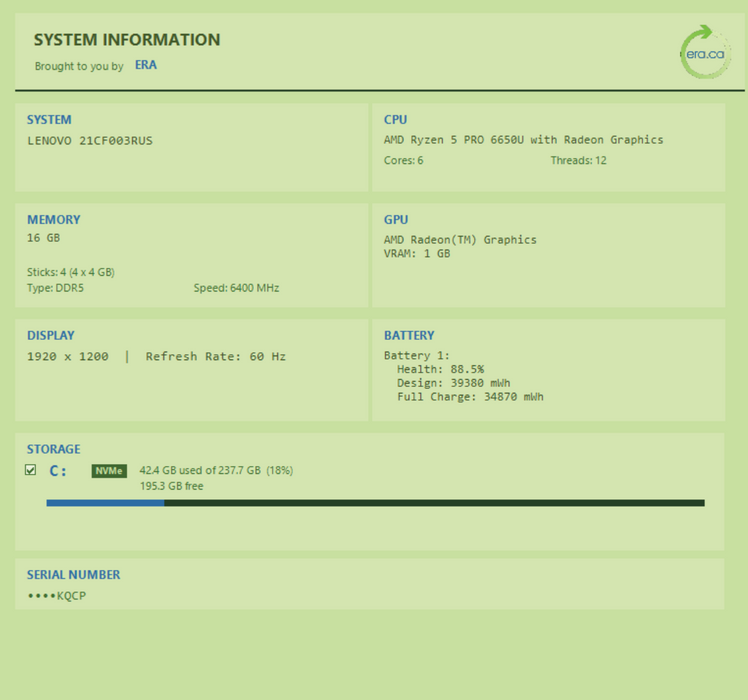Select the LENOVO 21CF003RUS model text
The image size is (748, 700).
(90, 141)
